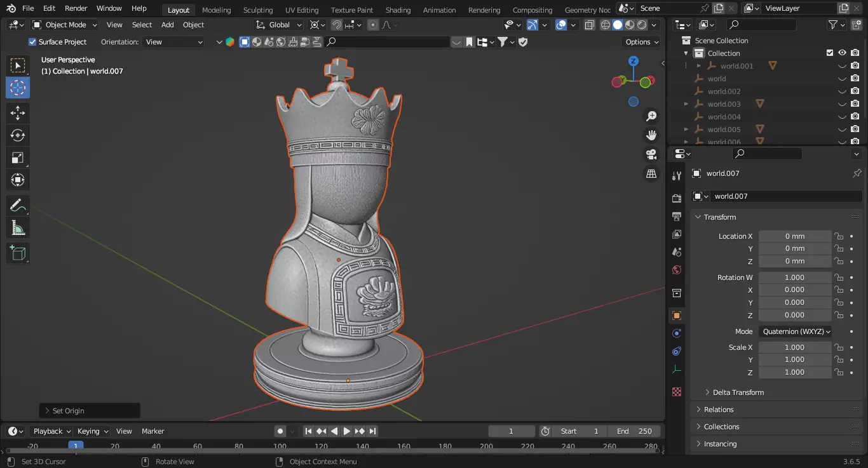Open the Render properties tab
The height and width of the screenshot is (468, 868).
click(677, 199)
